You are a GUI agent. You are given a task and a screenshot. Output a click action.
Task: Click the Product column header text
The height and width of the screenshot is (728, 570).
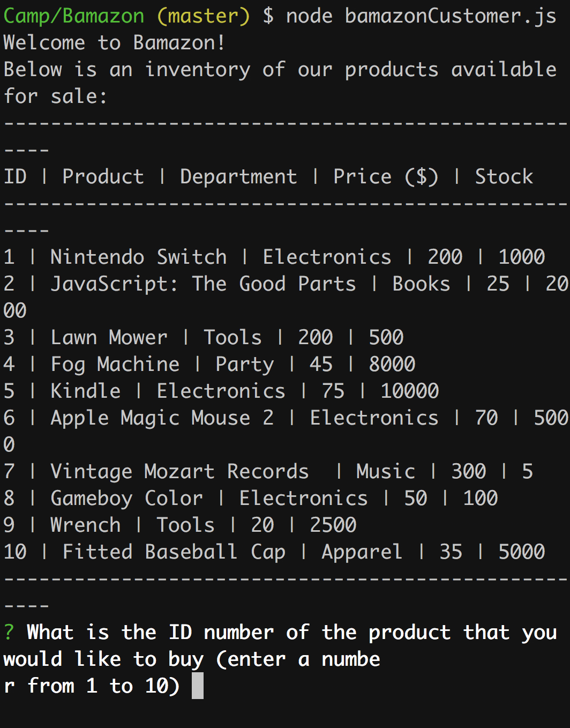pos(103,176)
